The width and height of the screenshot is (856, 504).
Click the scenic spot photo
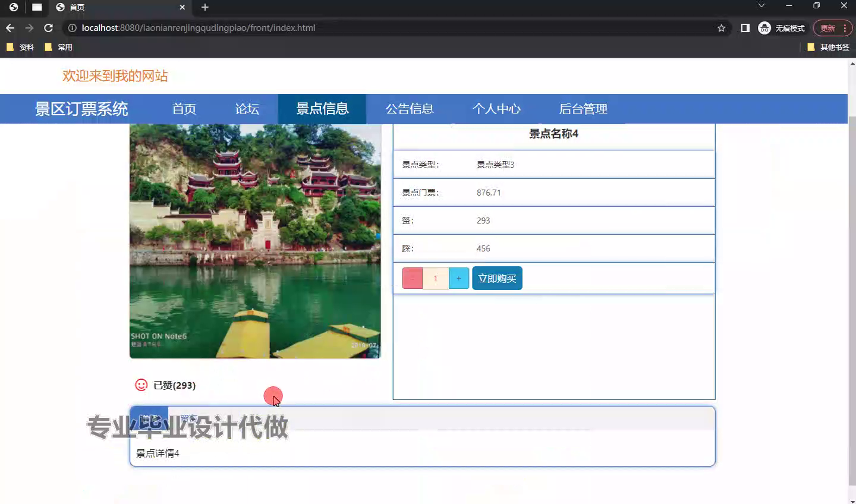point(255,241)
